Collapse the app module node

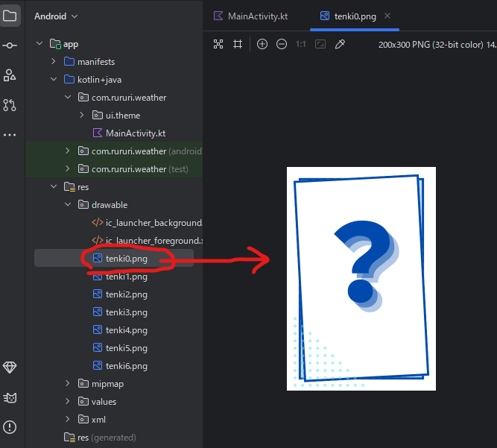[39, 43]
